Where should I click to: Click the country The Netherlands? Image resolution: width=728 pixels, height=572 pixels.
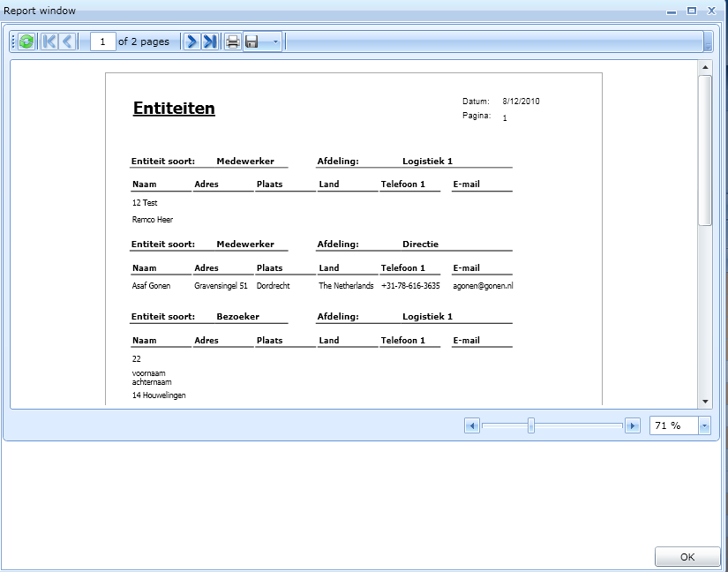(346, 286)
